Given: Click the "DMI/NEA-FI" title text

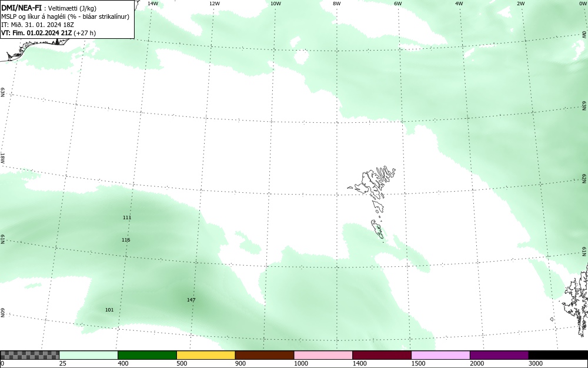Looking at the screenshot, I should (21, 8).
